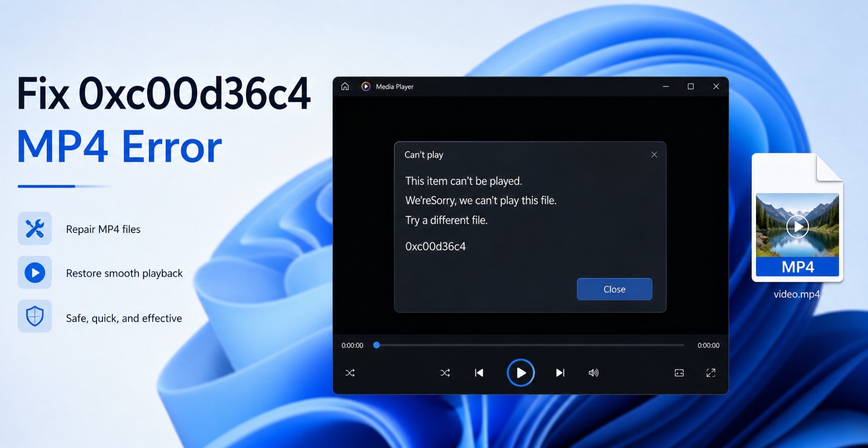Click 'We'reSorry, we can't play this file.'
Image resolution: width=868 pixels, height=448 pixels.
[481, 200]
